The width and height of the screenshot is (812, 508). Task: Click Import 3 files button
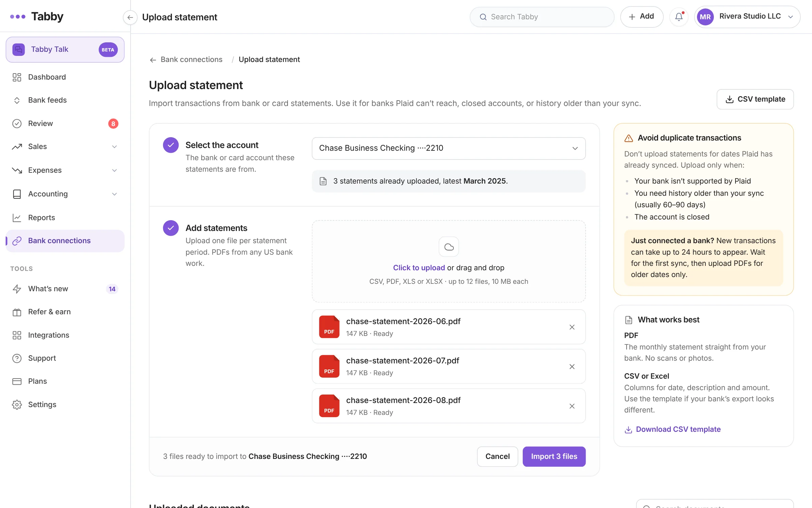(554, 457)
